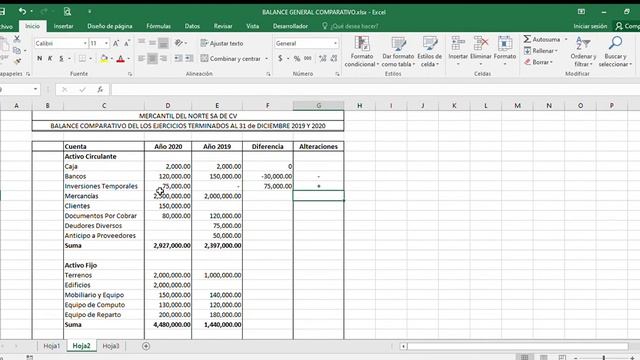Click the Undo arrow in quick access toolbar

(22, 11)
